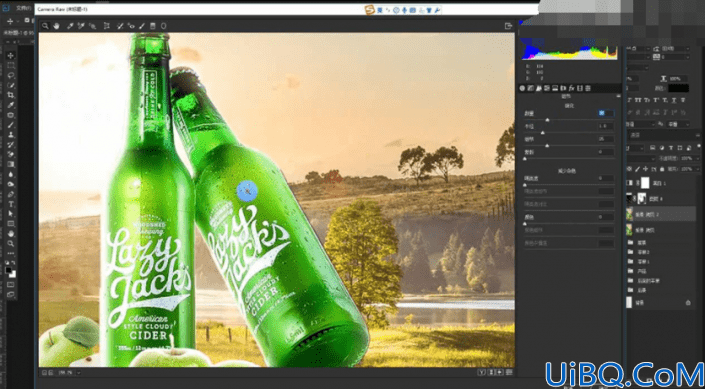Toggle the before/after preview Y button
This screenshot has width=705, height=389.
click(x=482, y=372)
